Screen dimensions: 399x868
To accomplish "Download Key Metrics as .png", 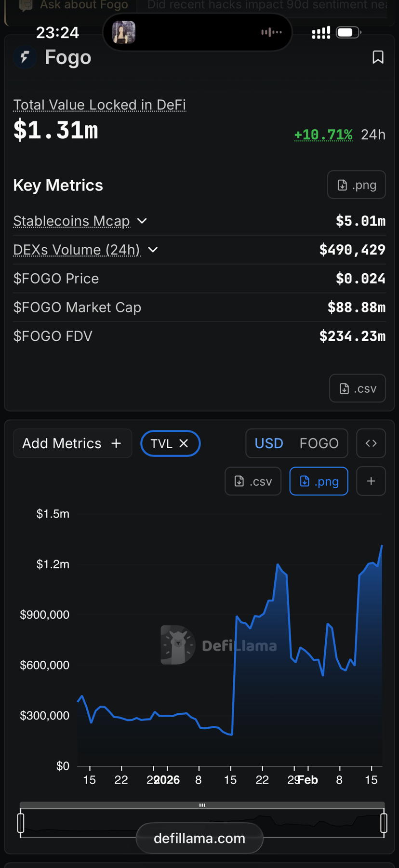I will pyautogui.click(x=356, y=185).
